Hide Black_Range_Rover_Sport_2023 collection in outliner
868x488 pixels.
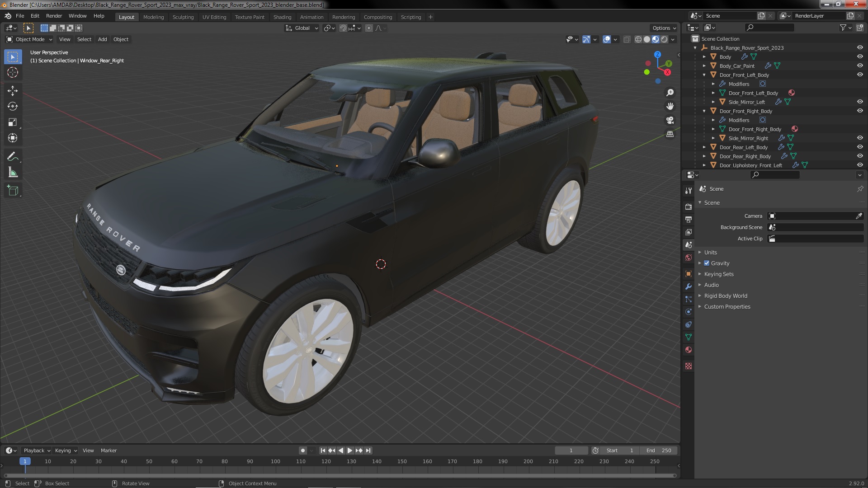(x=859, y=47)
